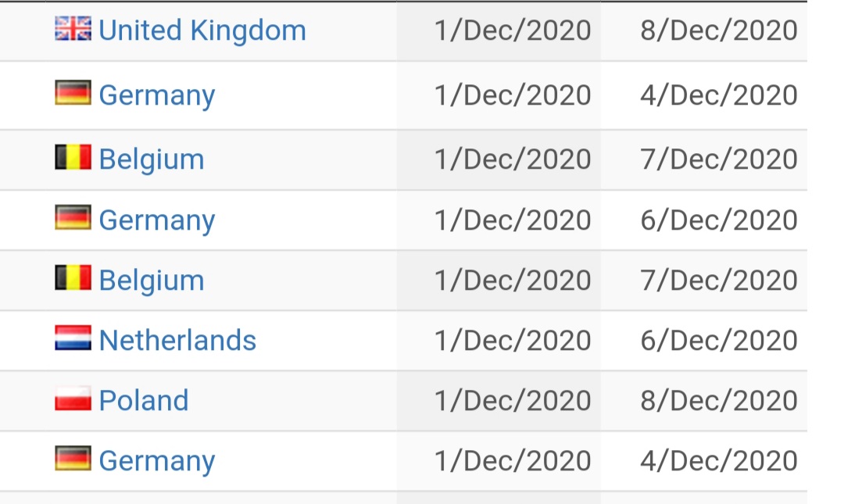Select the 8/Dec/2020 date in the United Kingdom row
The height and width of the screenshot is (504, 844).
click(719, 30)
